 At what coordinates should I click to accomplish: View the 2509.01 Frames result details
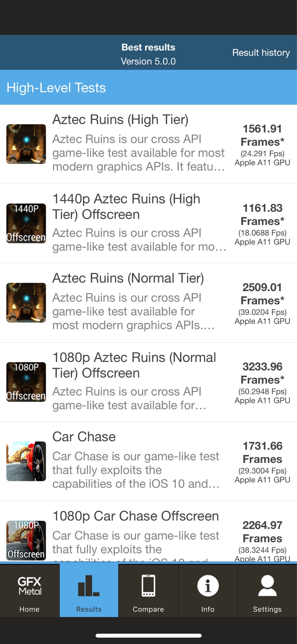coord(262,294)
